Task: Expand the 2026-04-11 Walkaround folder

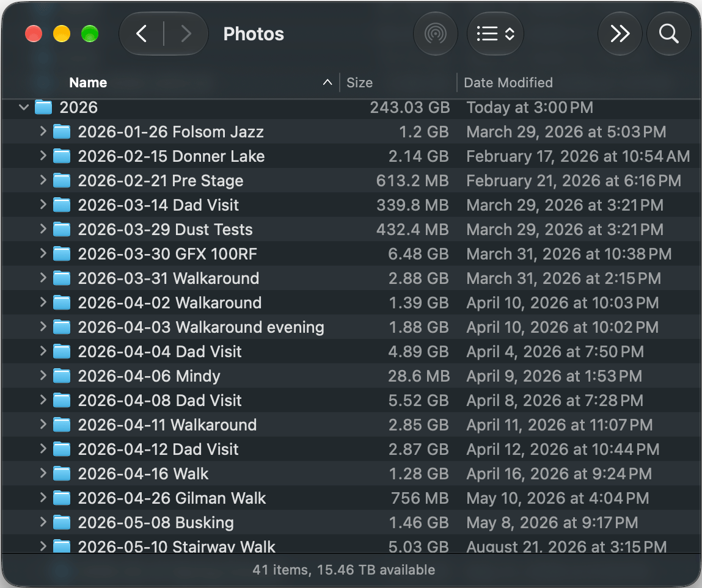Action: click(x=43, y=424)
